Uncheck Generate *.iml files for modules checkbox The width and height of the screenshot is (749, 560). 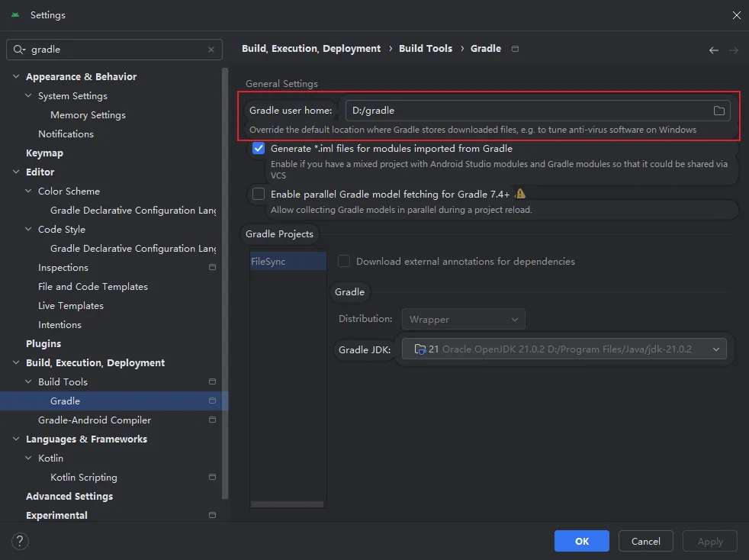click(259, 149)
